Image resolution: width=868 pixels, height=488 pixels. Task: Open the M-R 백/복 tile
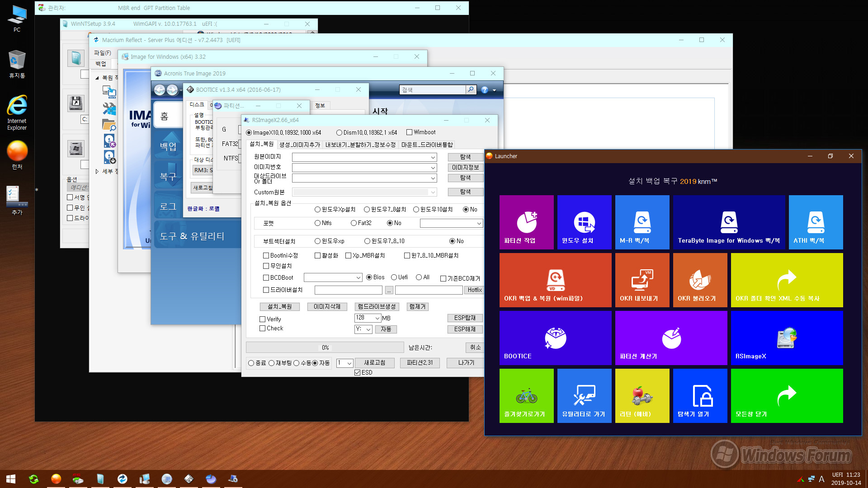pyautogui.click(x=642, y=222)
